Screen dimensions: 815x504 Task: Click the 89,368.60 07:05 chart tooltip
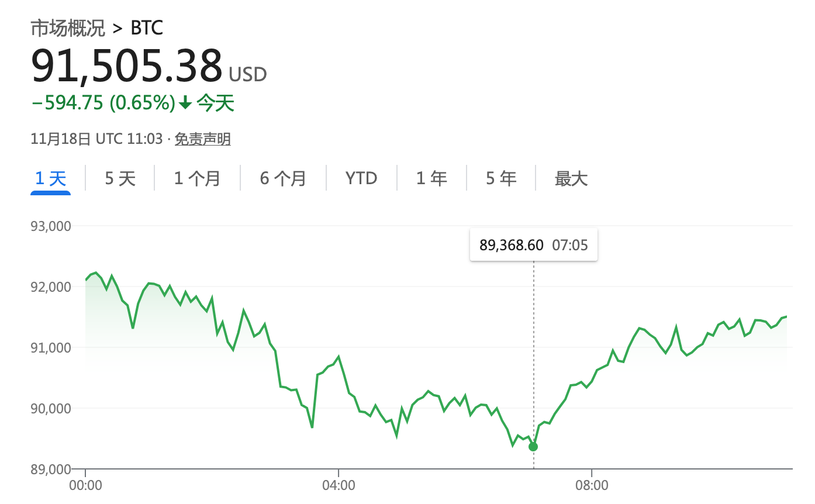[x=533, y=244]
